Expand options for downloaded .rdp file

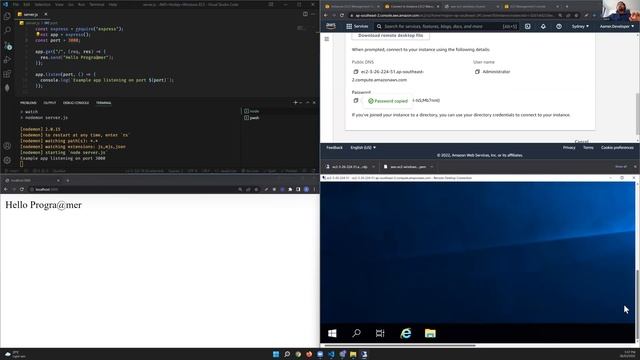coord(373,167)
